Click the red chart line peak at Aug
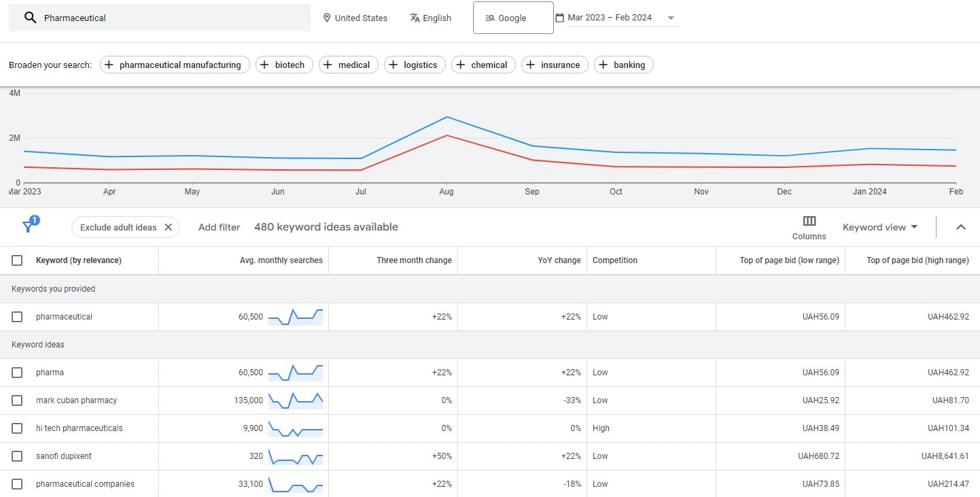 [x=447, y=135]
